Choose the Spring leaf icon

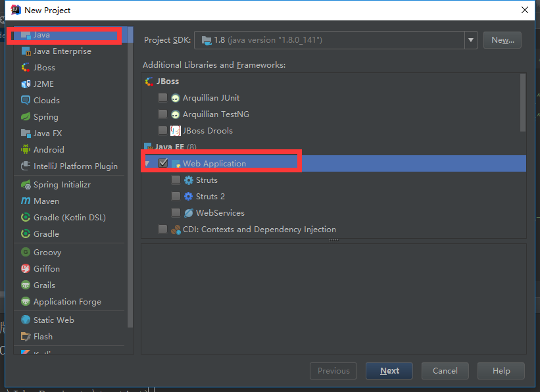[x=26, y=117]
